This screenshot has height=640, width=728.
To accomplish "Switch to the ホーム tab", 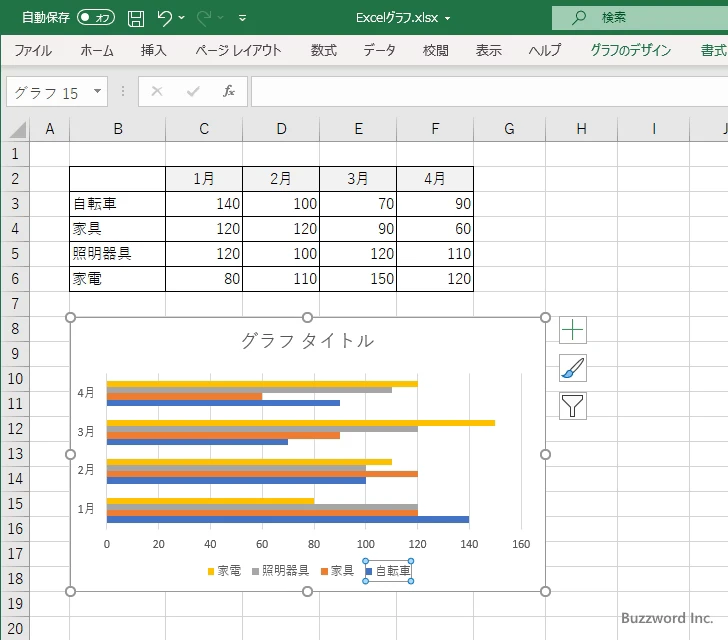I will pos(97,50).
